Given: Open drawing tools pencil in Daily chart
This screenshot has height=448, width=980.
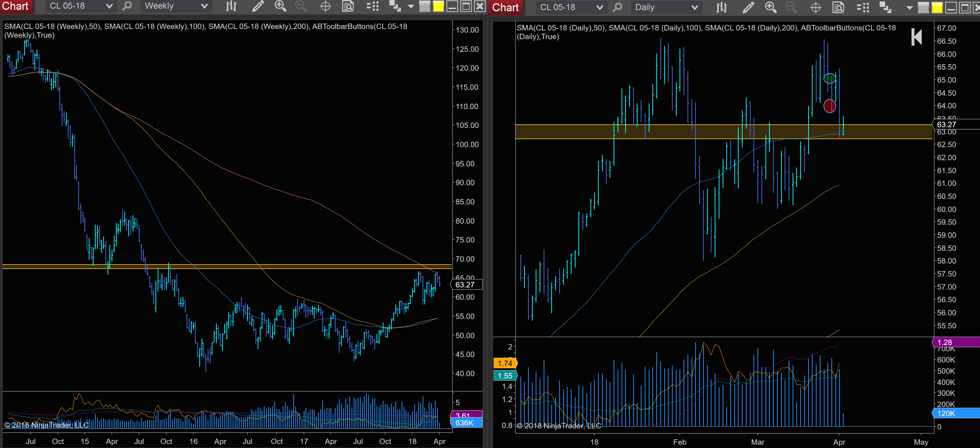Looking at the screenshot, I should pyautogui.click(x=748, y=8).
